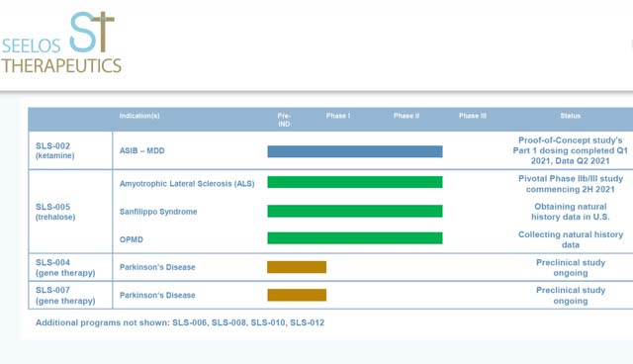This screenshot has width=633, height=364.
Task: Click the green ALS progress bar
Action: (355, 182)
